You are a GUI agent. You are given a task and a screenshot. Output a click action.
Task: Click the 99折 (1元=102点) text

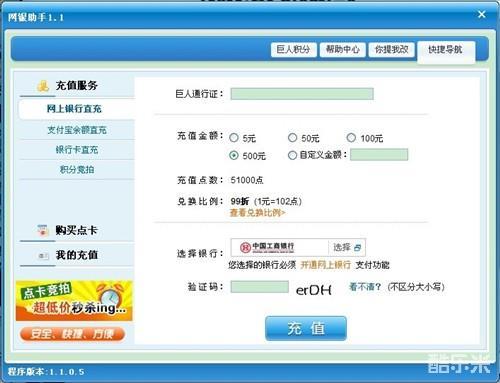pos(266,201)
